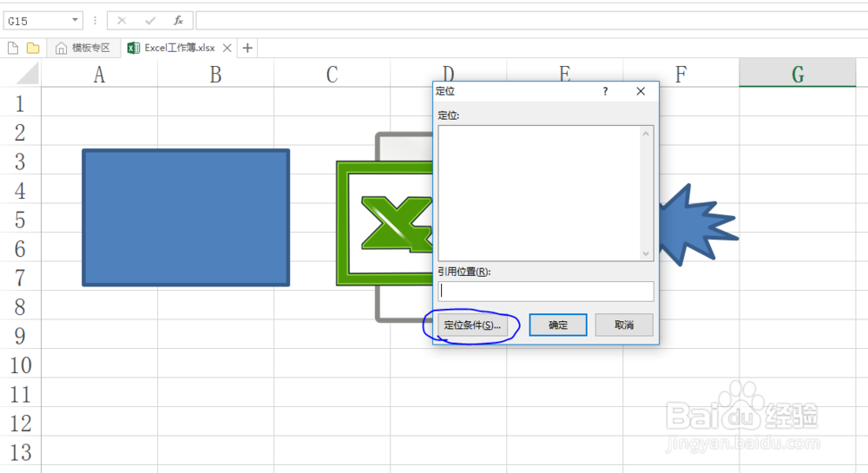Viewport: 868px width, 473px height.
Task: Select column A header
Action: tap(99, 74)
